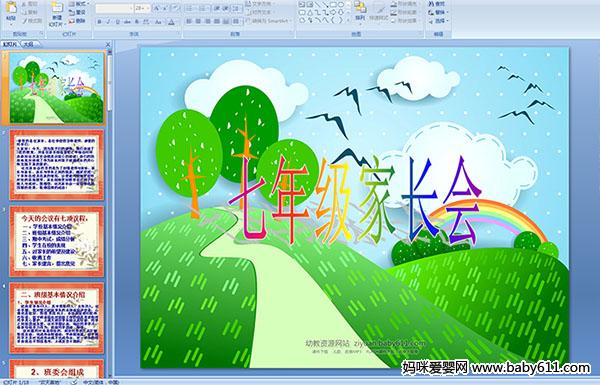This screenshot has width=600, height=385.
Task: Toggle strikethrough text formatting
Action: click(x=127, y=22)
